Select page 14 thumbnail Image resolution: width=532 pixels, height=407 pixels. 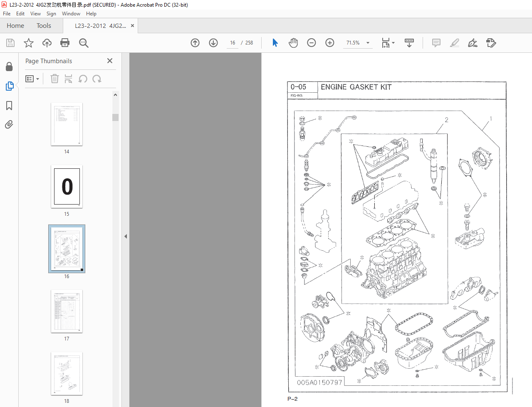[67, 124]
